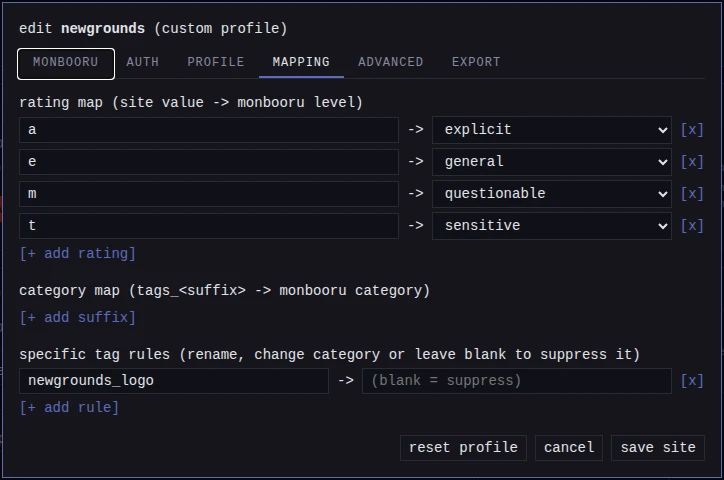The height and width of the screenshot is (480, 724).
Task: Open the level dropdown showing explicit
Action: pyautogui.click(x=552, y=130)
